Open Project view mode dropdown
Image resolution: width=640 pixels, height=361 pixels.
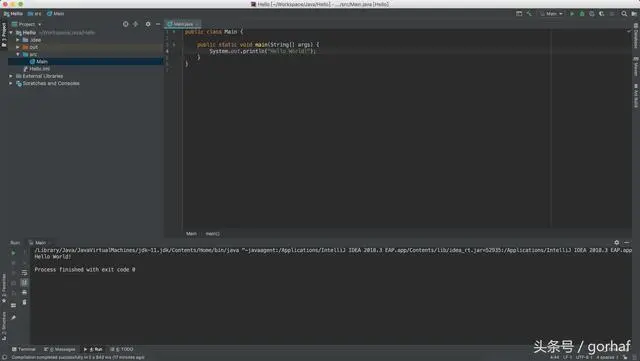pos(27,24)
